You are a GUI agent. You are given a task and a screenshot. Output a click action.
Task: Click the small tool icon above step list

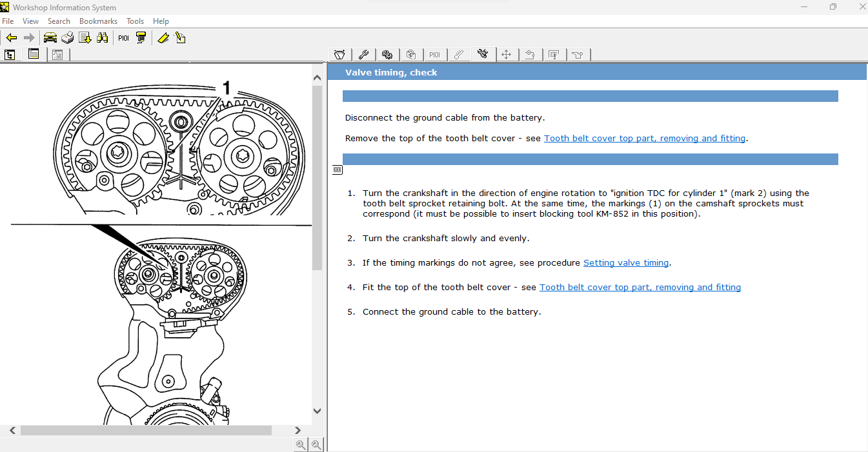coord(338,170)
